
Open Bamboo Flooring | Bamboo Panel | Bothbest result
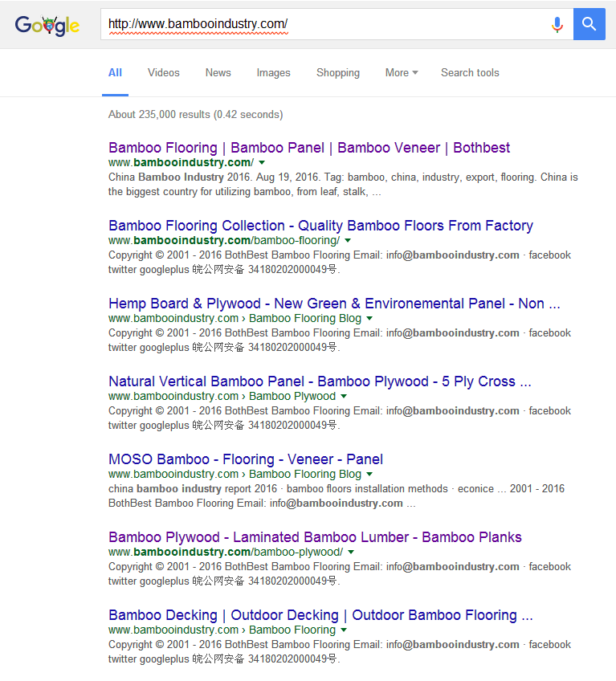309,148
